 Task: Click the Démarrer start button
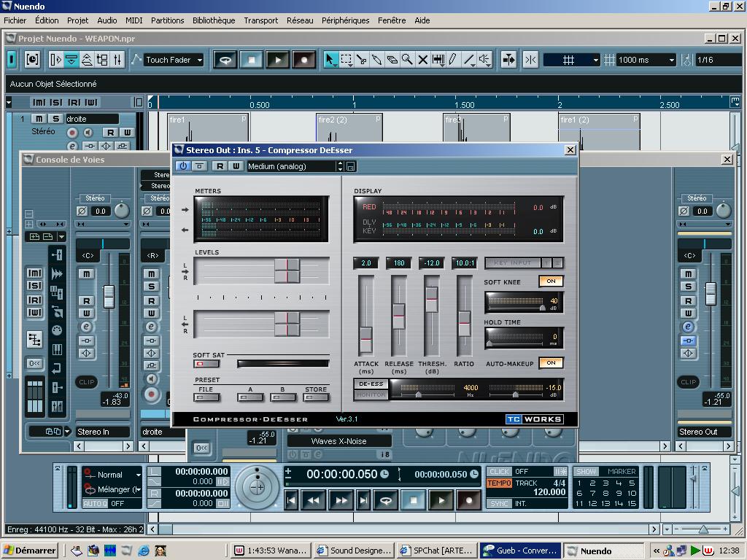(30, 551)
